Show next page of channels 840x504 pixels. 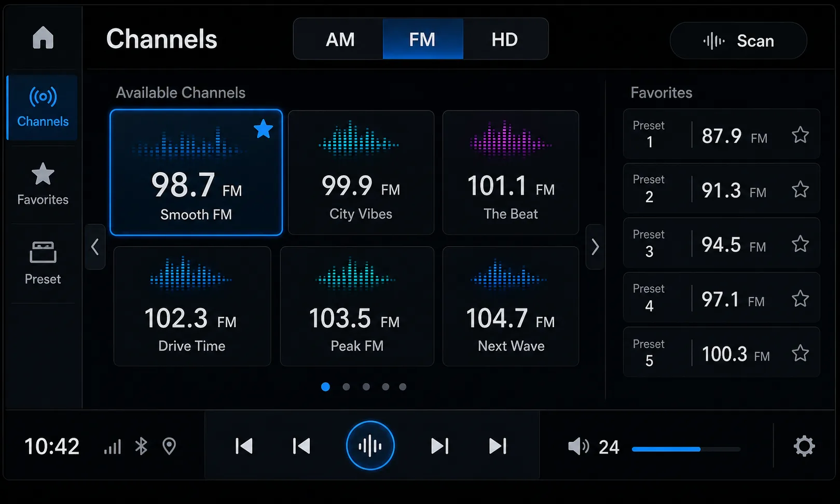coord(595,247)
